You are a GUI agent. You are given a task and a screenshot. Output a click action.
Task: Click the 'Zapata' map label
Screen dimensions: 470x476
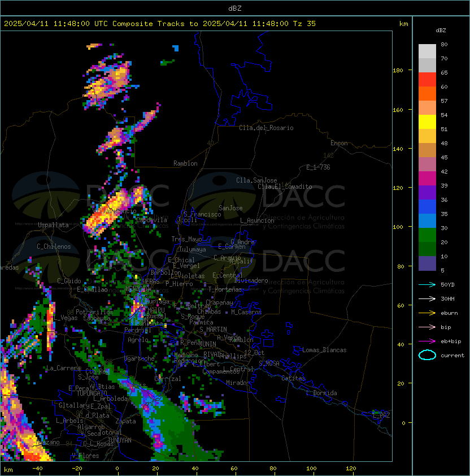[x=125, y=421]
